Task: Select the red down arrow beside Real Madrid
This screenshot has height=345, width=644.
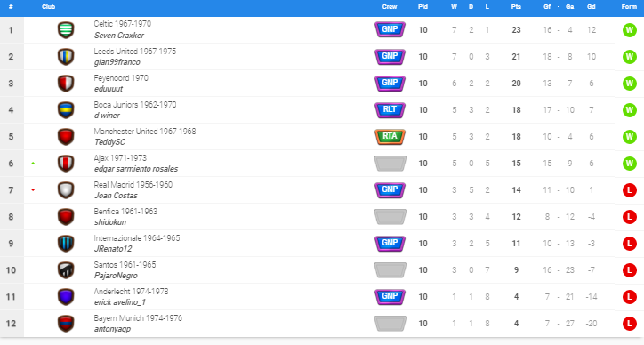Action: pos(33,189)
